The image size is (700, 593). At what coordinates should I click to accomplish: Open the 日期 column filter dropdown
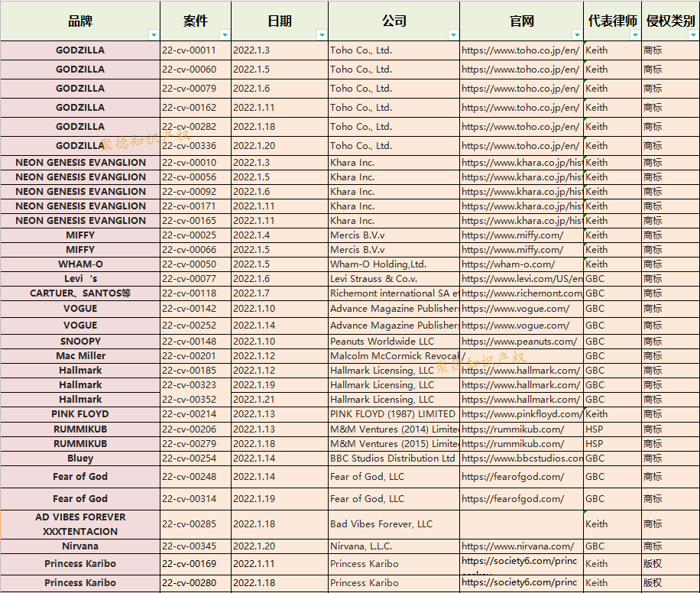coord(322,35)
